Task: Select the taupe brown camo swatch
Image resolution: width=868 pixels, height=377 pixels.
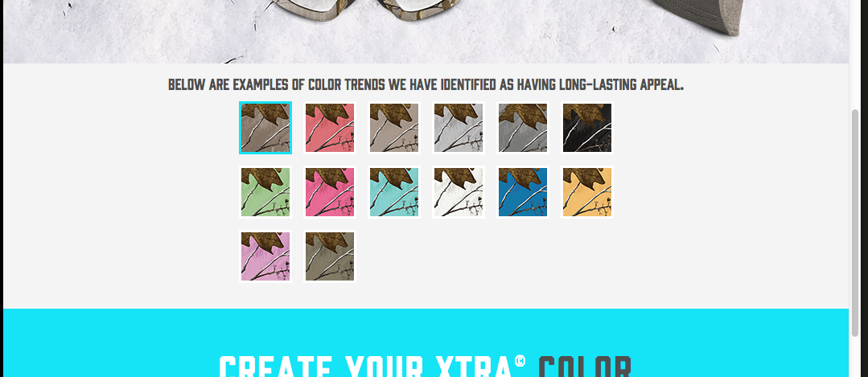Action: point(265,128)
